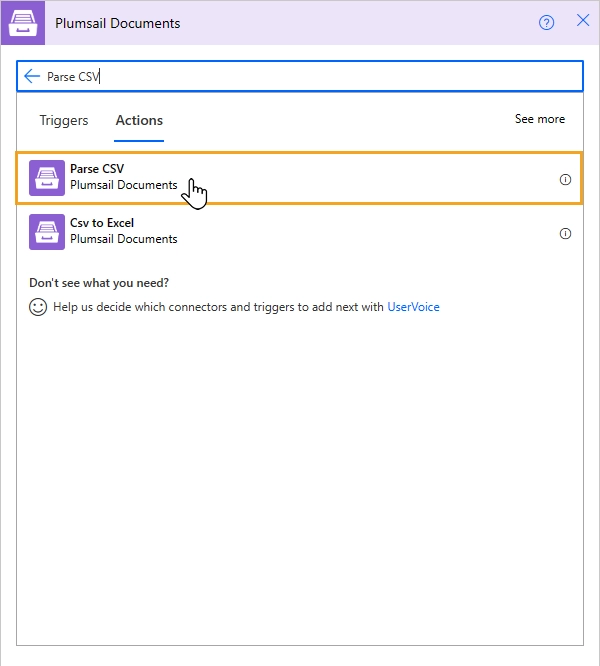600x666 pixels.
Task: Open the help question mark icon
Action: point(546,23)
